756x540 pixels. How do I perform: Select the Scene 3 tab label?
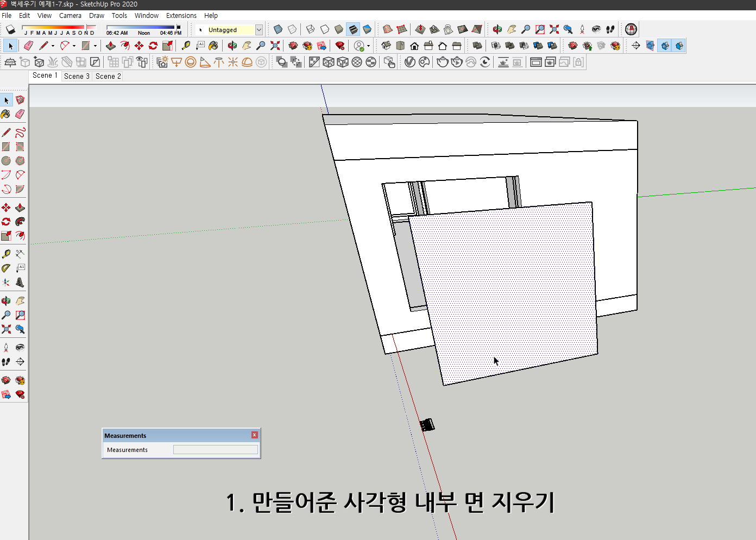pos(76,76)
